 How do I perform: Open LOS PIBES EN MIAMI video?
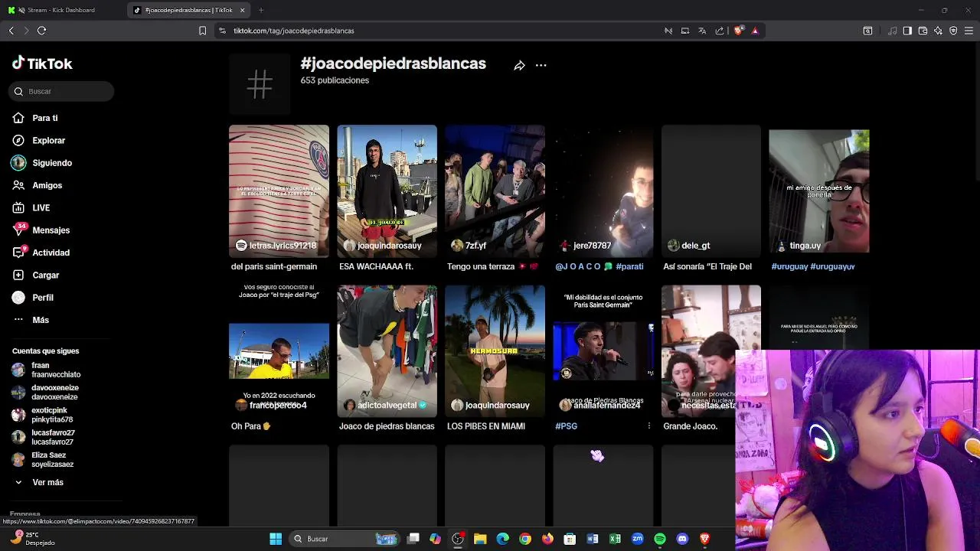(495, 351)
